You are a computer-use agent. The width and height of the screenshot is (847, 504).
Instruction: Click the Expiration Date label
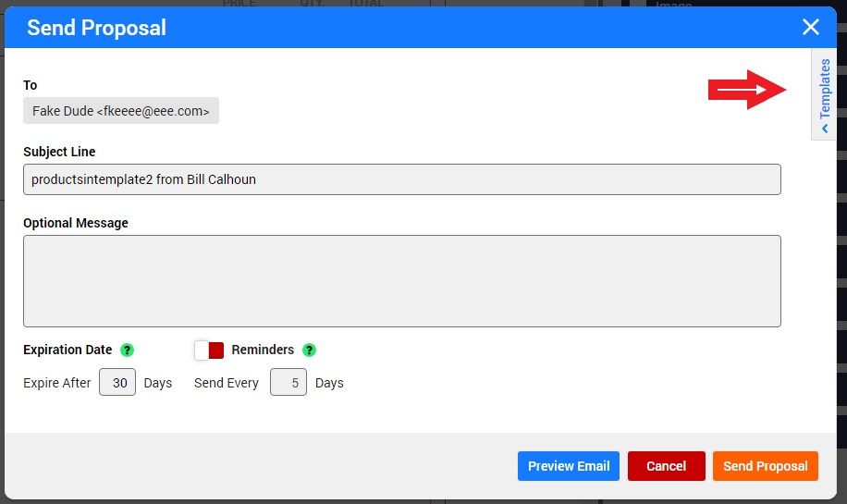(x=68, y=350)
